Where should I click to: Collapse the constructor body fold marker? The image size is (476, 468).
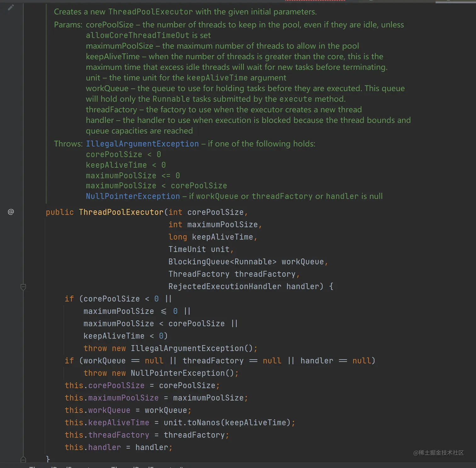coord(23,287)
